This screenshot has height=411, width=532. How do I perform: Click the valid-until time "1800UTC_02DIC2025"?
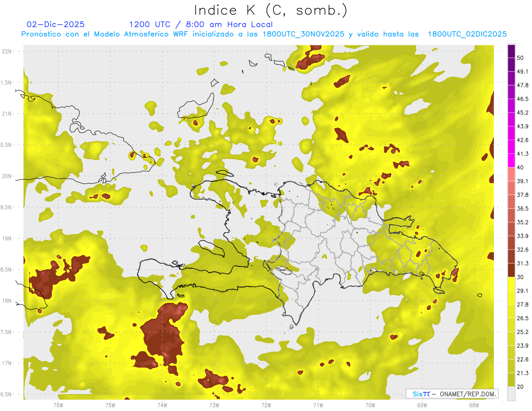tap(467, 34)
